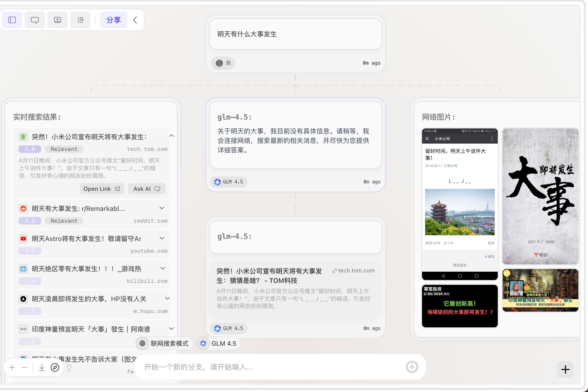Toggle 联网搜索模式 web search mode
588x392 pixels.
click(x=164, y=343)
